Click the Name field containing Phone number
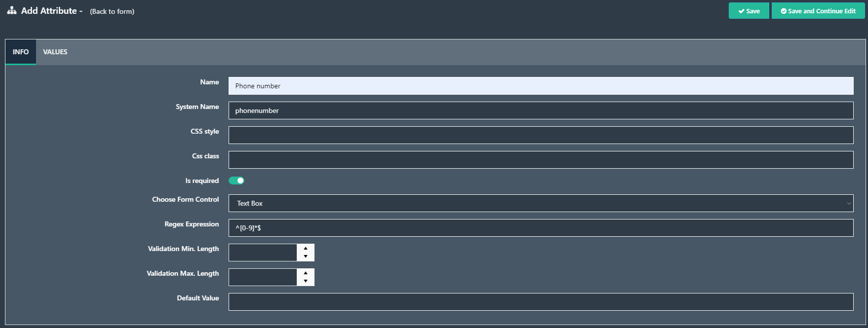Screen dimensions: 868x328 point(541,86)
